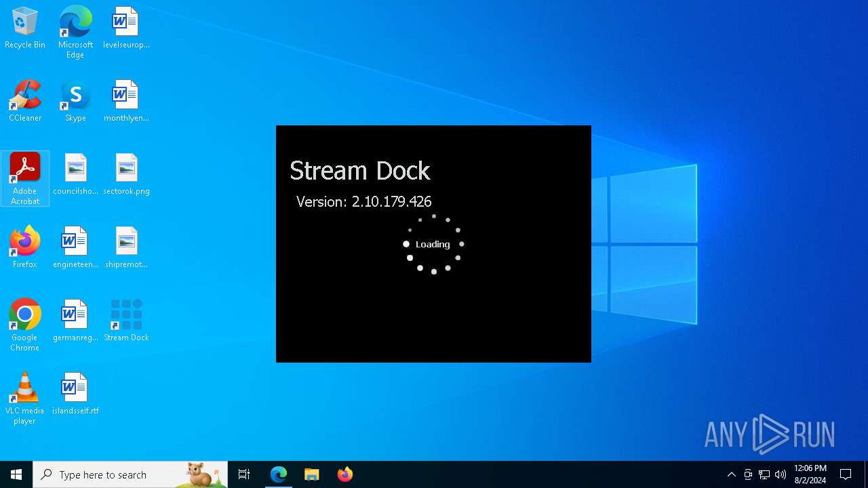Select the Stream Dock desktop shortcut

(x=126, y=321)
